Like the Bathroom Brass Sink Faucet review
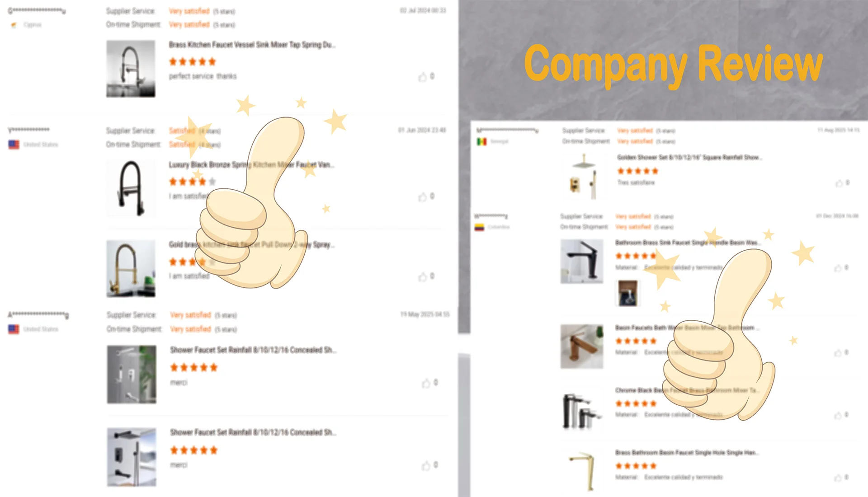 tap(838, 268)
